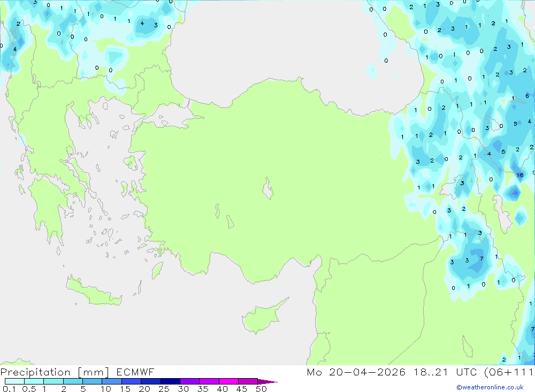Screen dimensions: 535x392
Task: Click the '(06+111' run offset text
Action: click(x=509, y=372)
